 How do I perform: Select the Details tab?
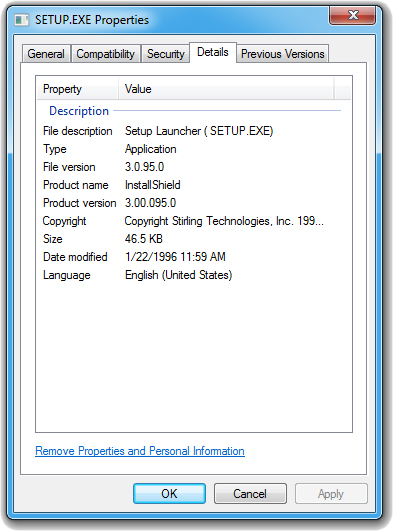pos(213,52)
